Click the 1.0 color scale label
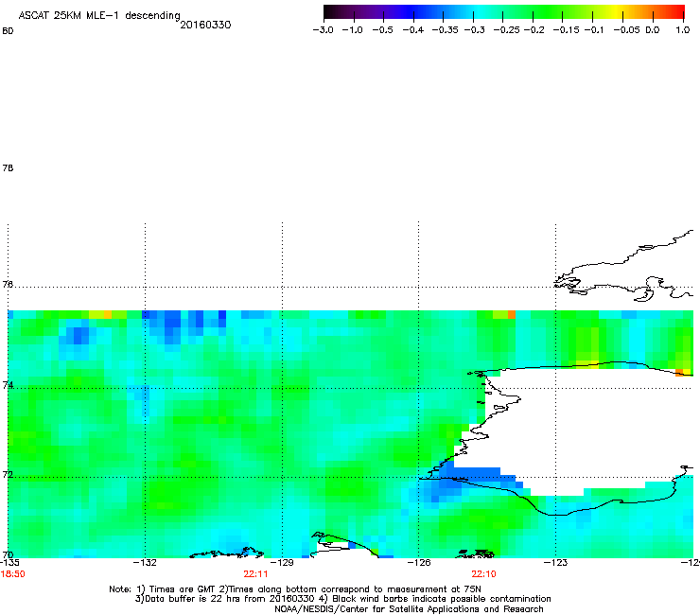This screenshot has height=615, width=700. [x=683, y=30]
